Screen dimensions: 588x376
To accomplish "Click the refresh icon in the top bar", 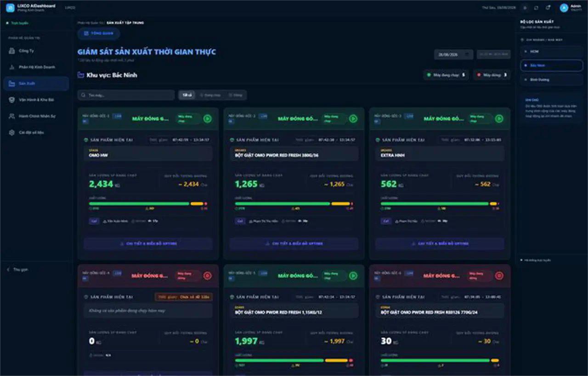I will [x=536, y=8].
